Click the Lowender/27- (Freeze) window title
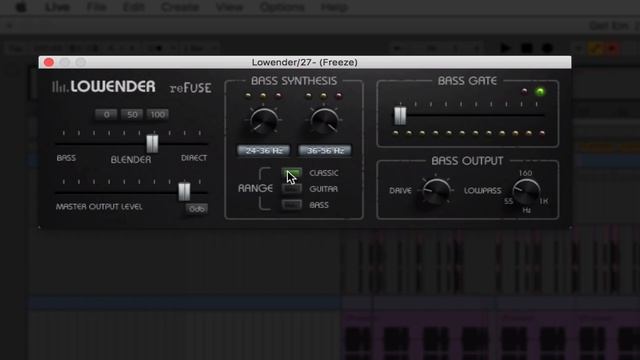This screenshot has height=360, width=640. click(304, 62)
